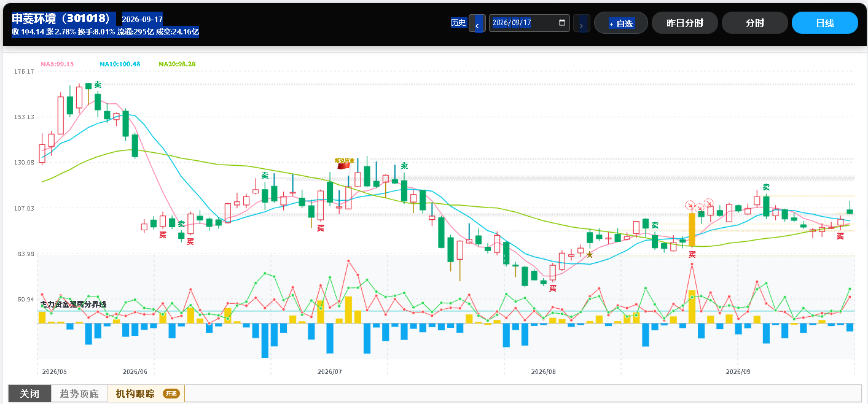
Task: Select the 日线 daily chart tab
Action: pos(825,23)
